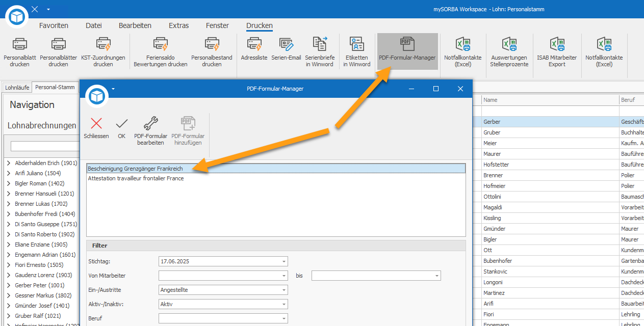The width and height of the screenshot is (644, 326).
Task: Expand Abderhalden Erich (1901) tree node
Action: (x=9, y=163)
